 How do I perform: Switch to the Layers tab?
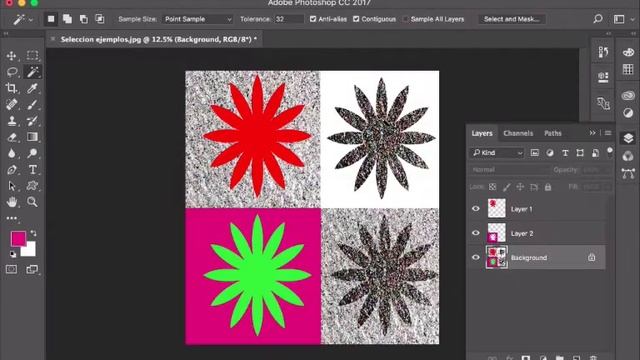point(482,133)
